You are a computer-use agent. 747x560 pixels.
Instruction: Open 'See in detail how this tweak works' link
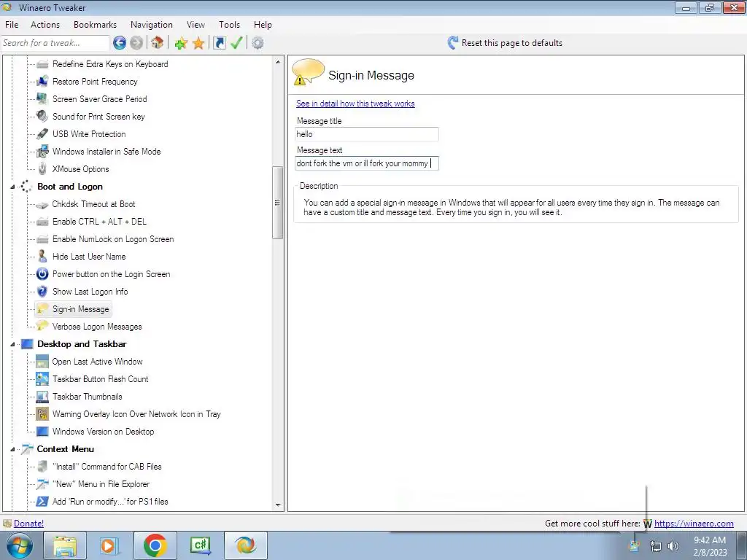(x=355, y=104)
